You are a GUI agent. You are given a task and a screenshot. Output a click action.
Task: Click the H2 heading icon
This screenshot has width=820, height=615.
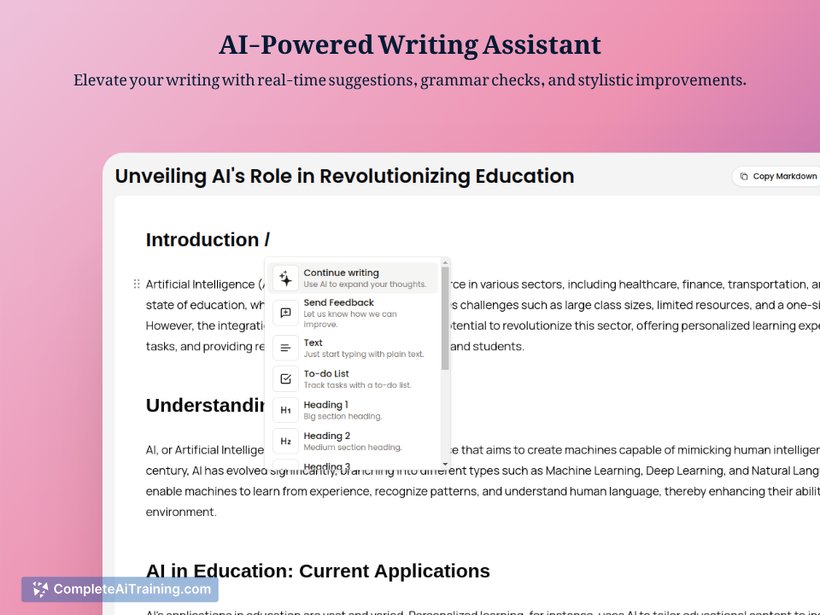pos(285,441)
